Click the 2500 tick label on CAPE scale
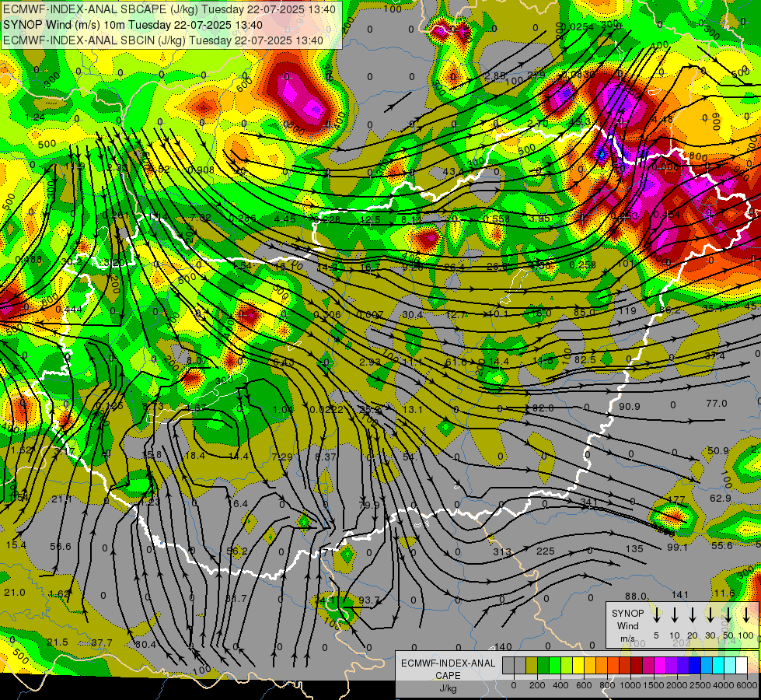The width and height of the screenshot is (761, 700). pos(700,685)
